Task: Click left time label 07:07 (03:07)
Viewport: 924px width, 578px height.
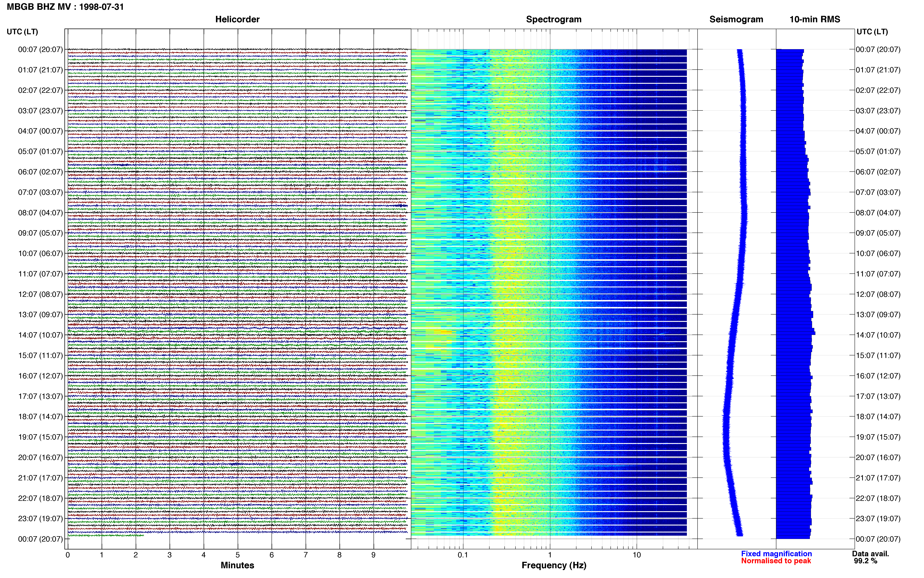Action: (x=40, y=192)
